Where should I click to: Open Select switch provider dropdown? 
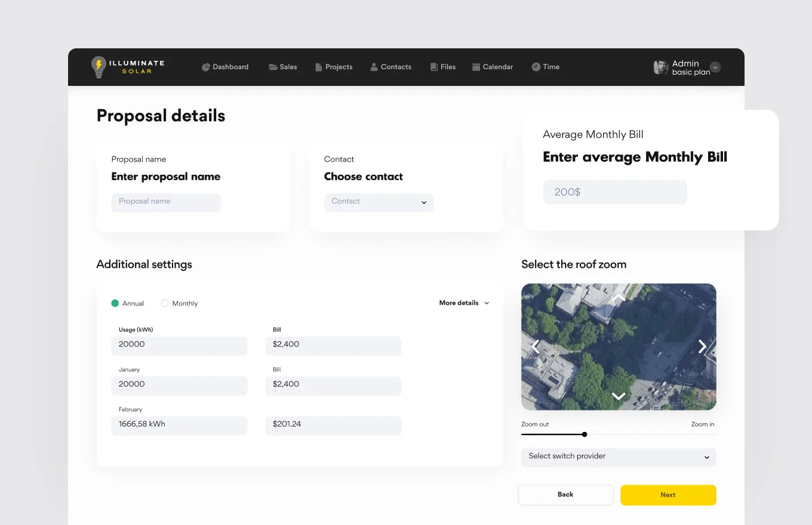click(x=619, y=457)
